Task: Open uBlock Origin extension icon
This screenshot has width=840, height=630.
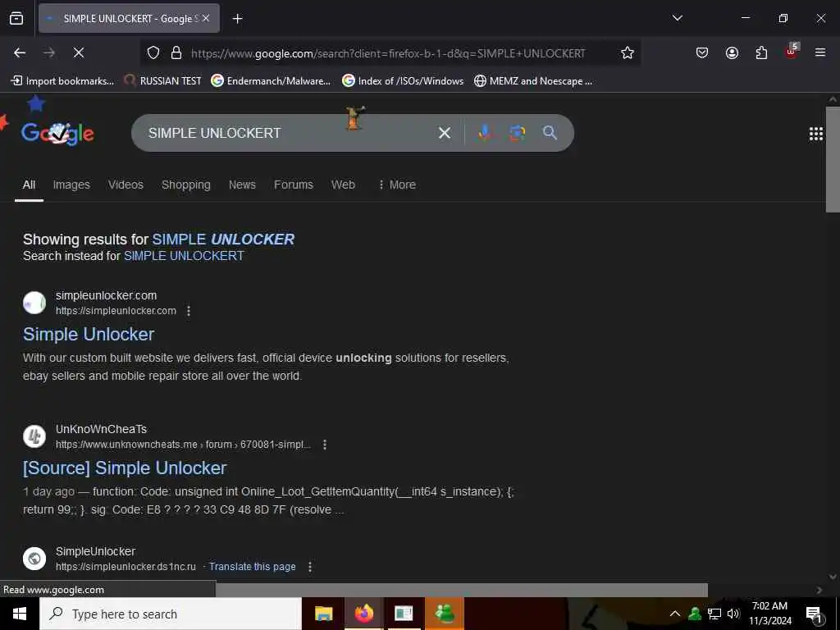Action: point(792,52)
